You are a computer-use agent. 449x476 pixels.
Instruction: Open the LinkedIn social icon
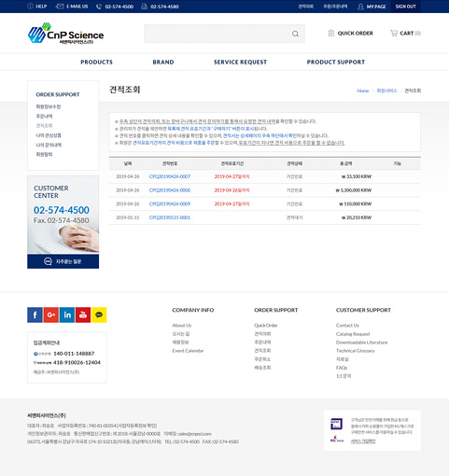pyautogui.click(x=67, y=315)
